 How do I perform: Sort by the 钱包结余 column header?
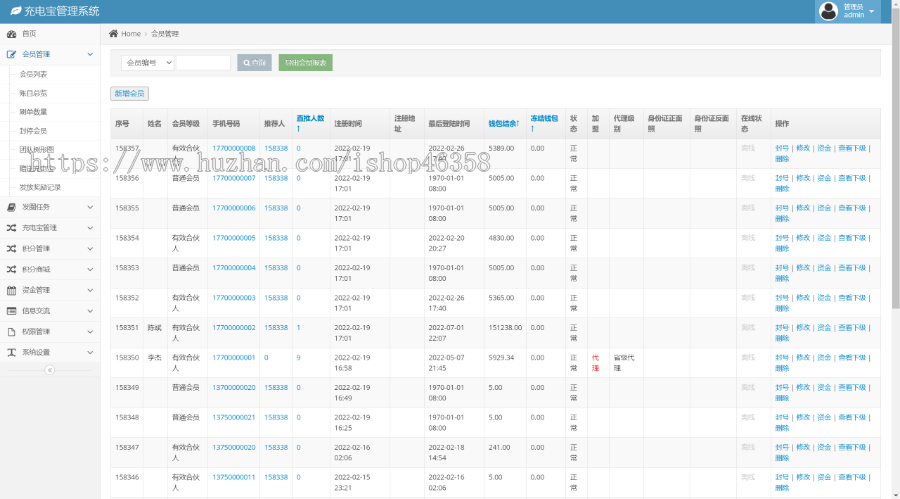(x=503, y=123)
